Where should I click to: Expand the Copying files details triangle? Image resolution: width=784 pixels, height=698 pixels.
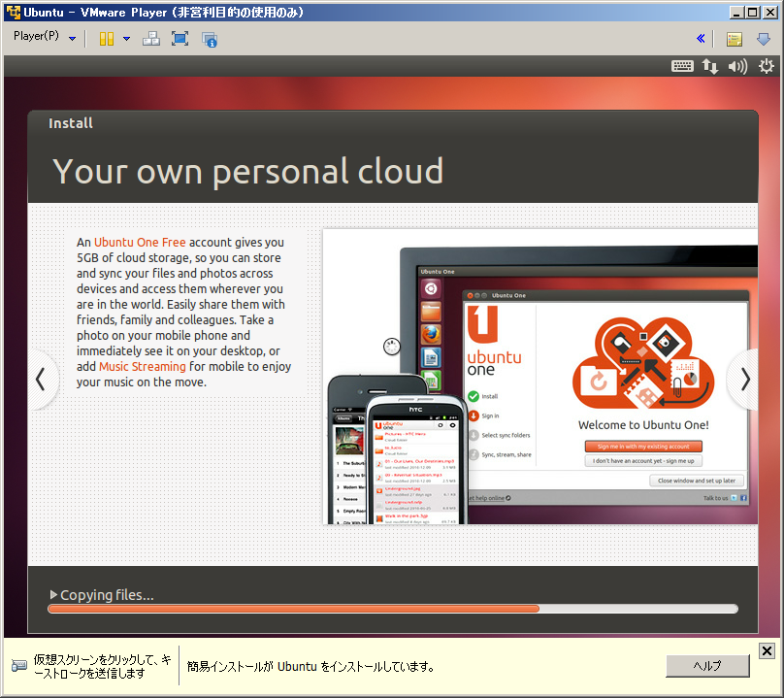(x=53, y=594)
